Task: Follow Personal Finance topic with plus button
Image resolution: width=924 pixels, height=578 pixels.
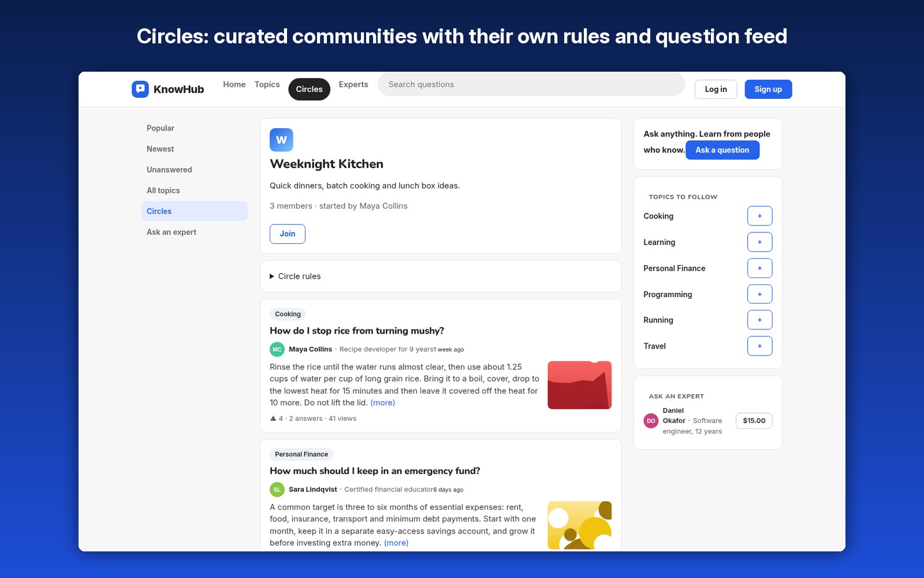Action: coord(759,268)
